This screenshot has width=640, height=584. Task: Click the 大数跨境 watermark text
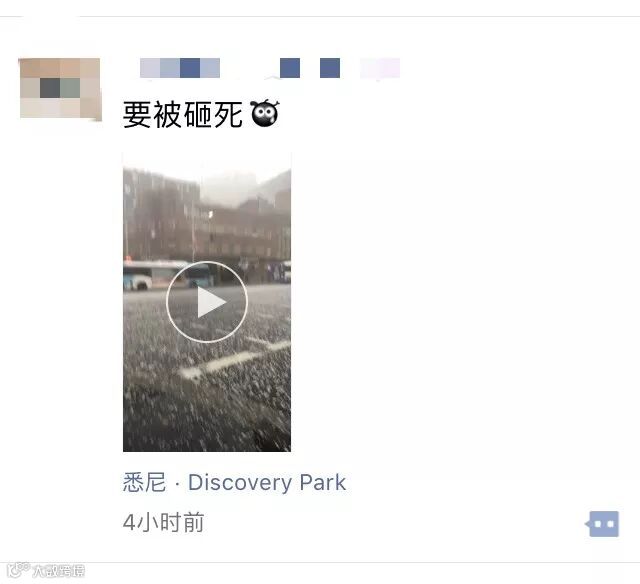pos(58,571)
